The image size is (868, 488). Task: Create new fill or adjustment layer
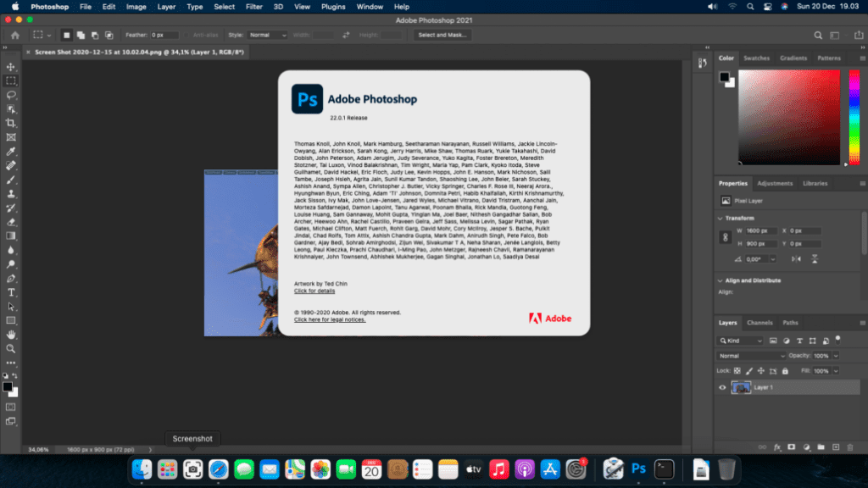[807, 447]
